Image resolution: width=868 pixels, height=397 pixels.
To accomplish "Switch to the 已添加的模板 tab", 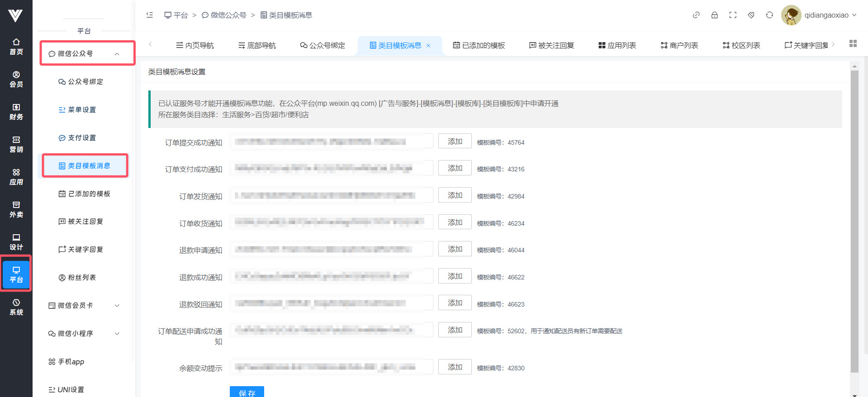I will pos(479,45).
